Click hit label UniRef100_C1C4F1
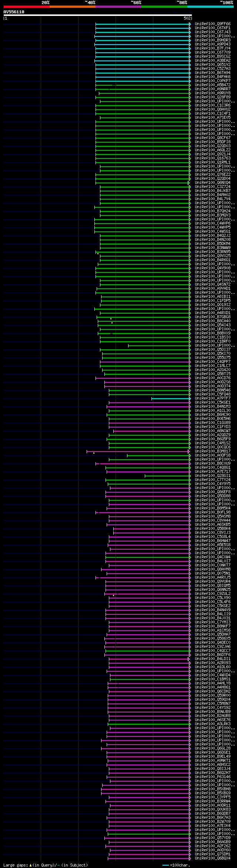237x868 pixels. click(x=213, y=114)
